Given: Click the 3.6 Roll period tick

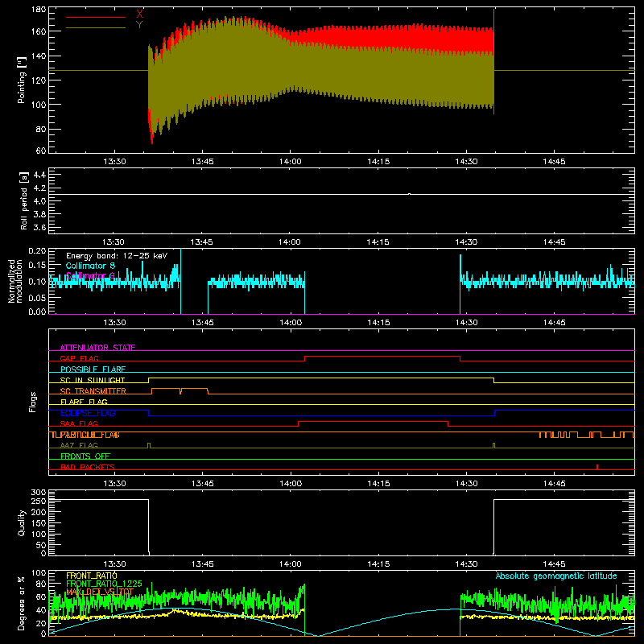Looking at the screenshot, I should (39, 227).
